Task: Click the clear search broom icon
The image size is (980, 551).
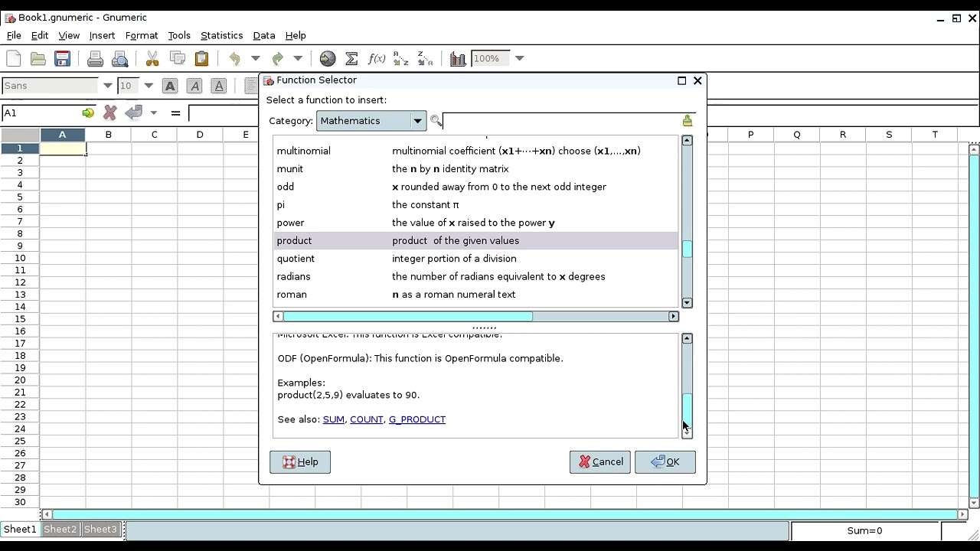Action: [687, 121]
